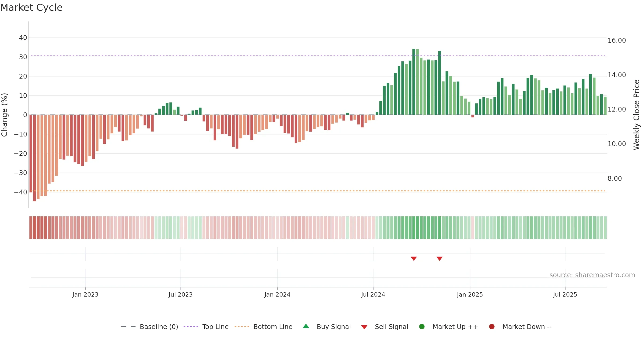644x362 pixels.
Task: Click the 14.00 price axis label
Action: tap(617, 75)
